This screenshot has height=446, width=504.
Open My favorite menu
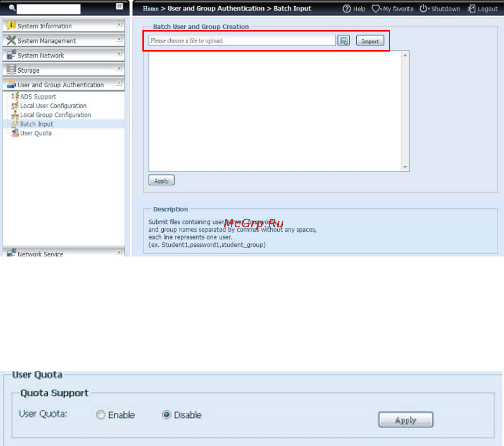(x=398, y=9)
